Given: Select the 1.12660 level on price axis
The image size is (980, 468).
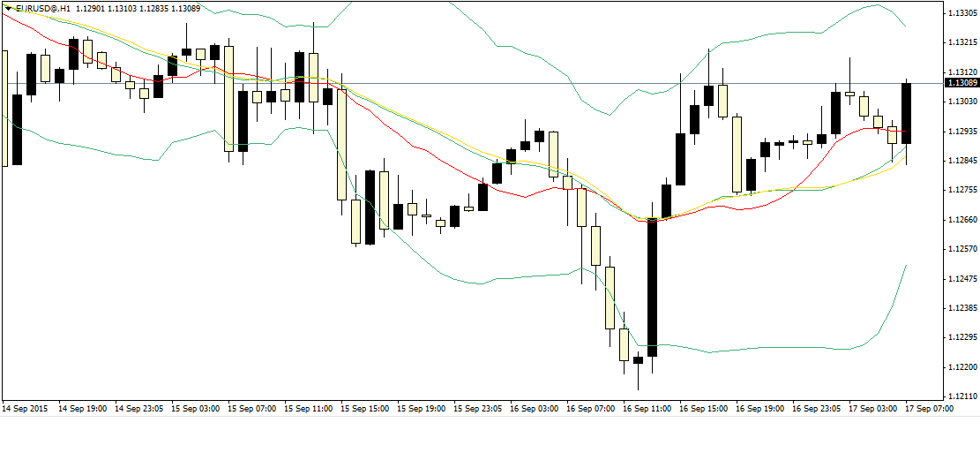Looking at the screenshot, I should pyautogui.click(x=961, y=220).
